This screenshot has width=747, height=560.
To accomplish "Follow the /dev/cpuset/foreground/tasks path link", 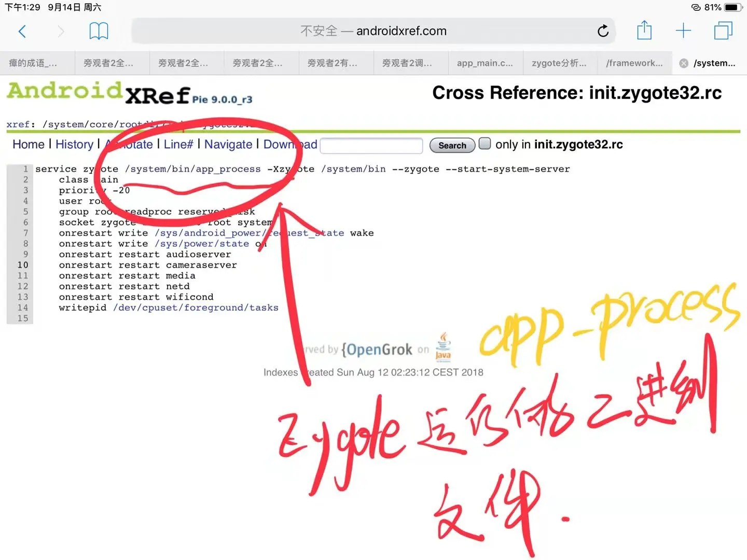I will click(x=196, y=308).
